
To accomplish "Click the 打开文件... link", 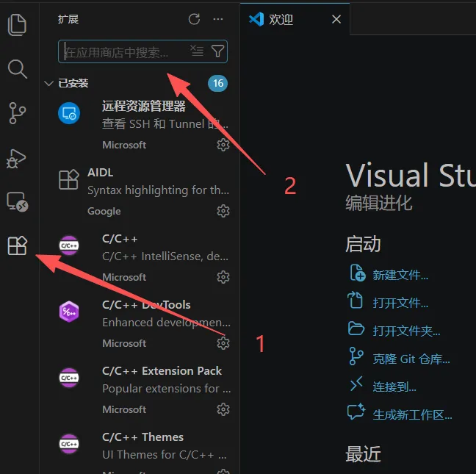I will click(400, 303).
